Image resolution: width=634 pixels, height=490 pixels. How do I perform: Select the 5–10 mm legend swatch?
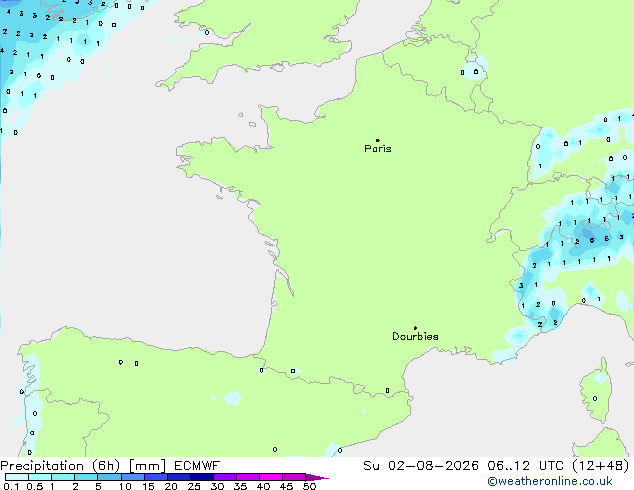coord(109,477)
